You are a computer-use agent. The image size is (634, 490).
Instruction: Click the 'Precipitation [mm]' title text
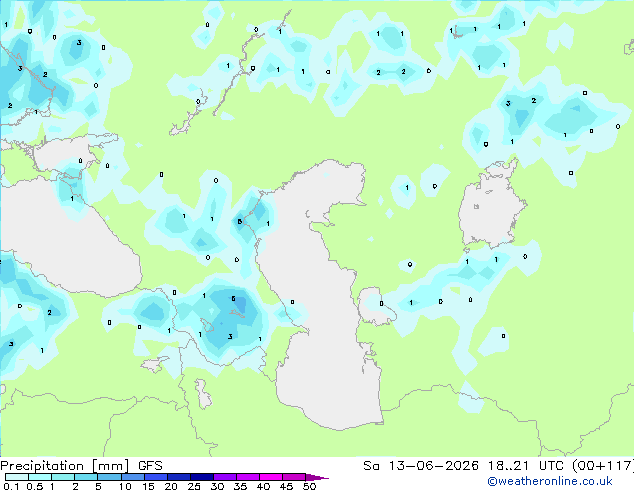(x=65, y=466)
